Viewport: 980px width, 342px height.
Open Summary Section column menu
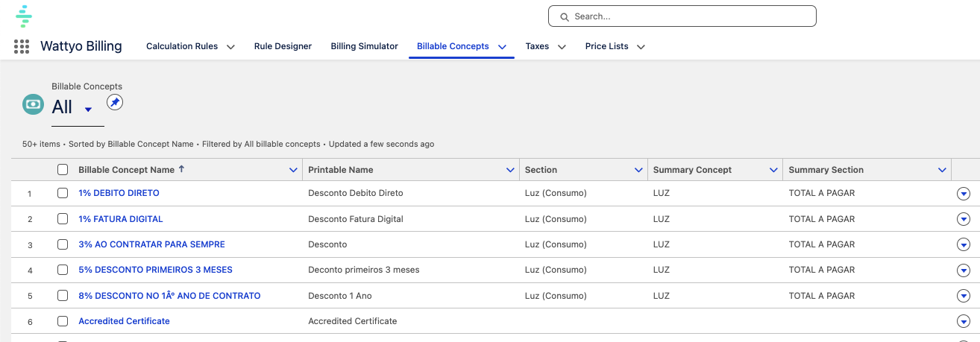click(x=942, y=170)
